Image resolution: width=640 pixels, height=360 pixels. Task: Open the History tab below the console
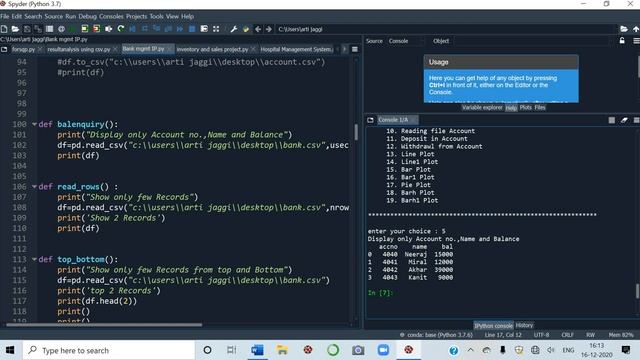tap(524, 325)
